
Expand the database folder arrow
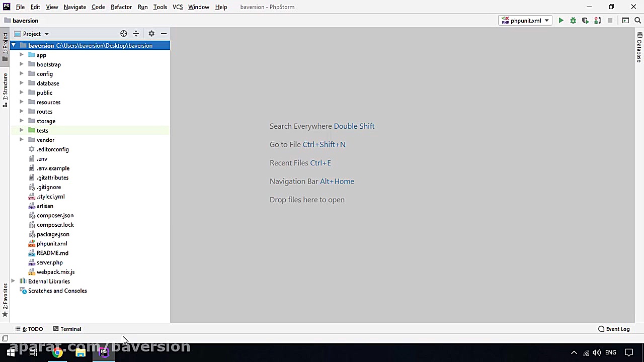21,83
